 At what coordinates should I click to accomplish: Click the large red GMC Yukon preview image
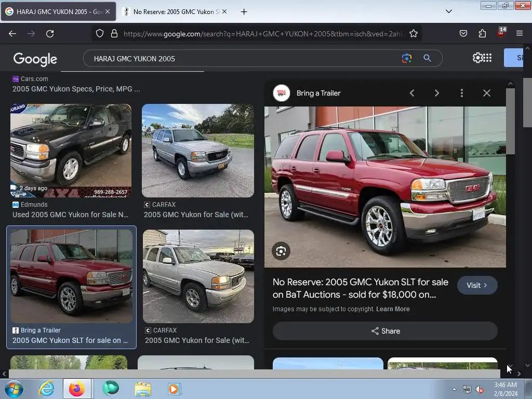(385, 187)
